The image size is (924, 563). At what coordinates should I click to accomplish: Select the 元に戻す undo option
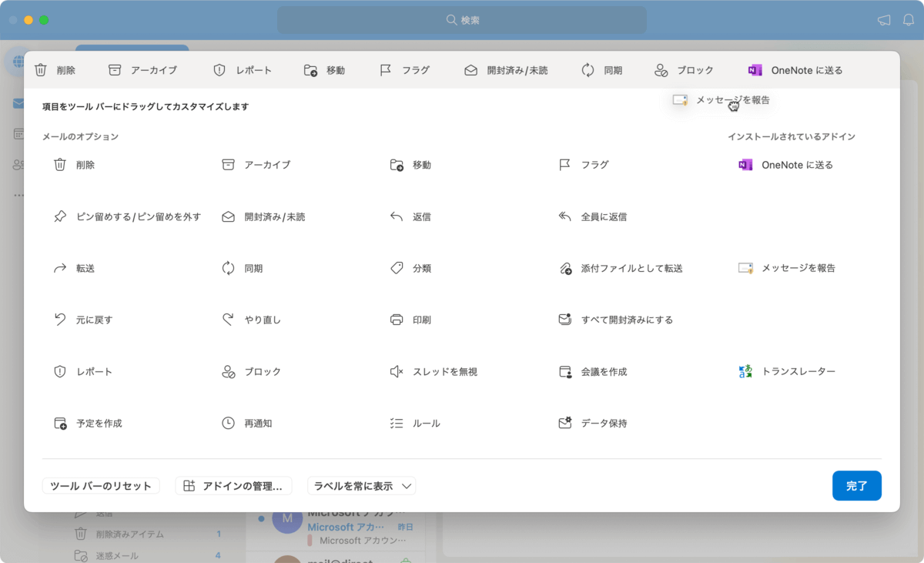pyautogui.click(x=82, y=320)
